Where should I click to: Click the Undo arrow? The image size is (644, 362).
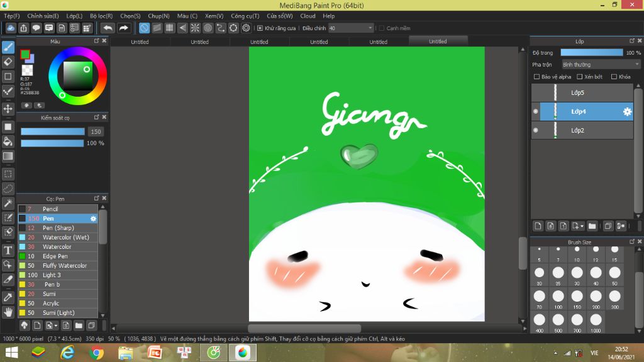tap(108, 28)
